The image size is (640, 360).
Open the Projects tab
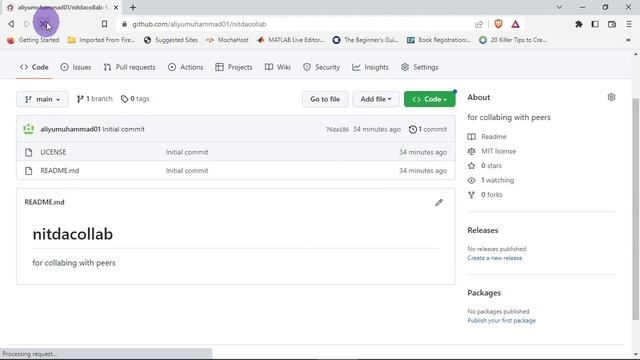(x=234, y=67)
